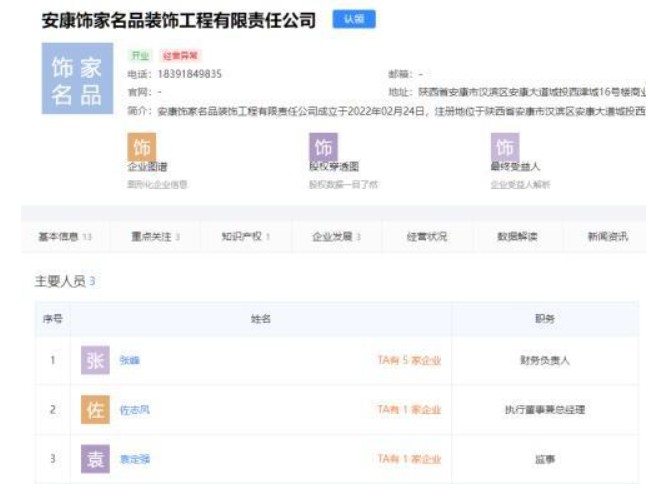Open the 企业图谱 orange icon
The width and height of the screenshot is (657, 500).
pyautogui.click(x=142, y=147)
